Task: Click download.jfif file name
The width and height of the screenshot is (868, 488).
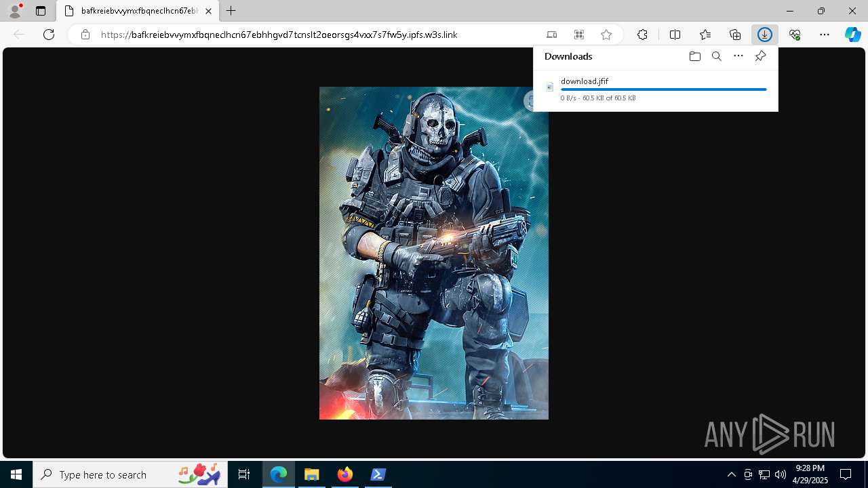Action: point(585,81)
